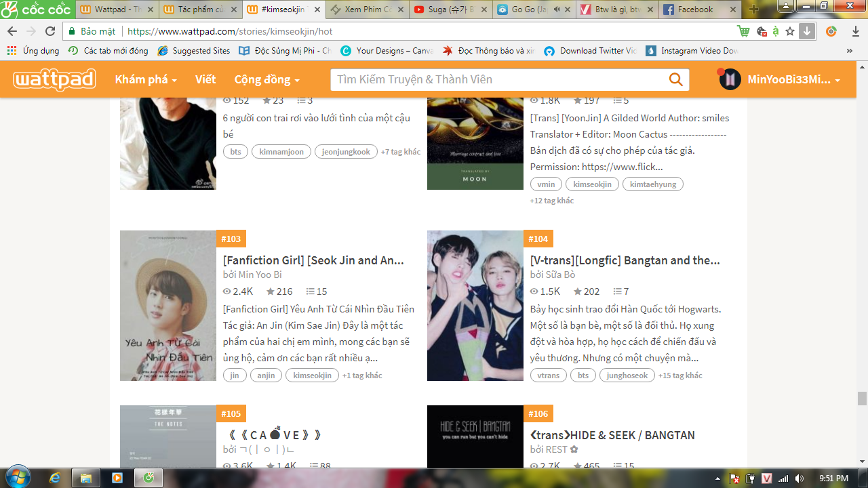Switch to the Tác phẩm của tab
The image size is (868, 488).
point(200,9)
